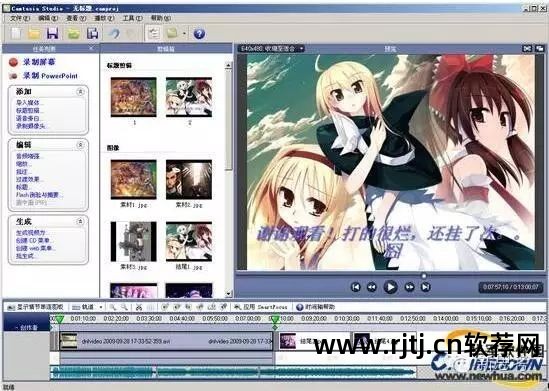
Task: Toggle 显示情节串连图板 storyboard view
Action: [x=36, y=307]
